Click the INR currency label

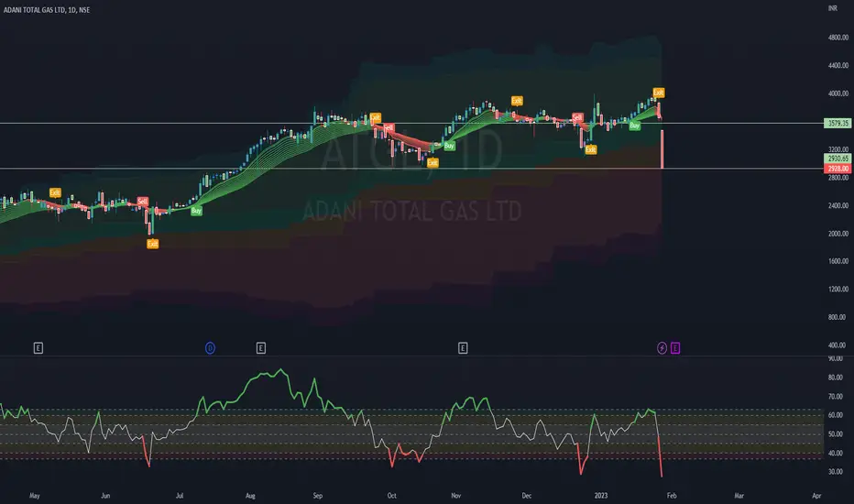coord(833,8)
